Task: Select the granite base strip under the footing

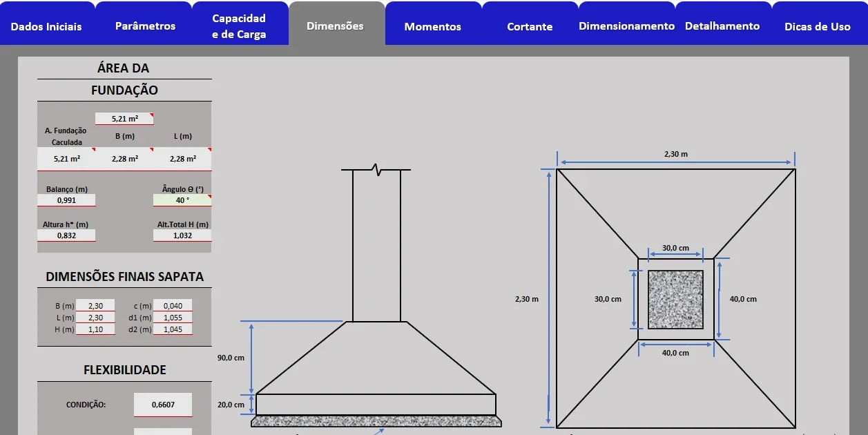Action: coord(376,420)
